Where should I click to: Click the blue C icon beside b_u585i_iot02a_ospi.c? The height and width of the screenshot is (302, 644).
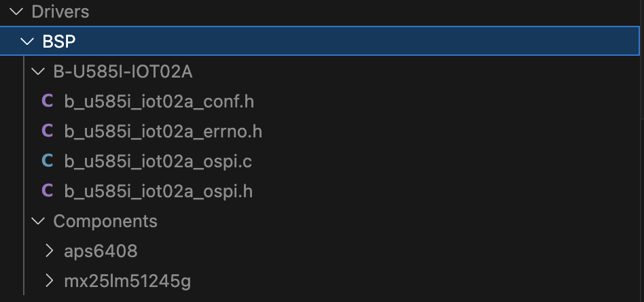tap(47, 161)
